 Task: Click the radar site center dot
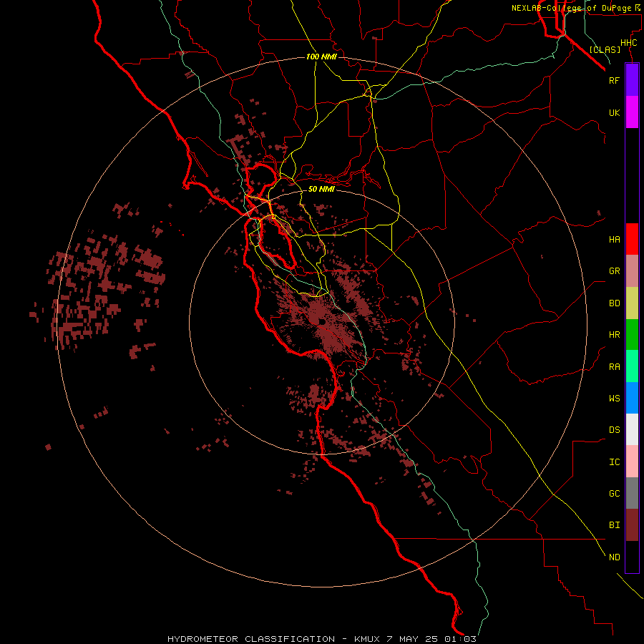tap(322, 322)
